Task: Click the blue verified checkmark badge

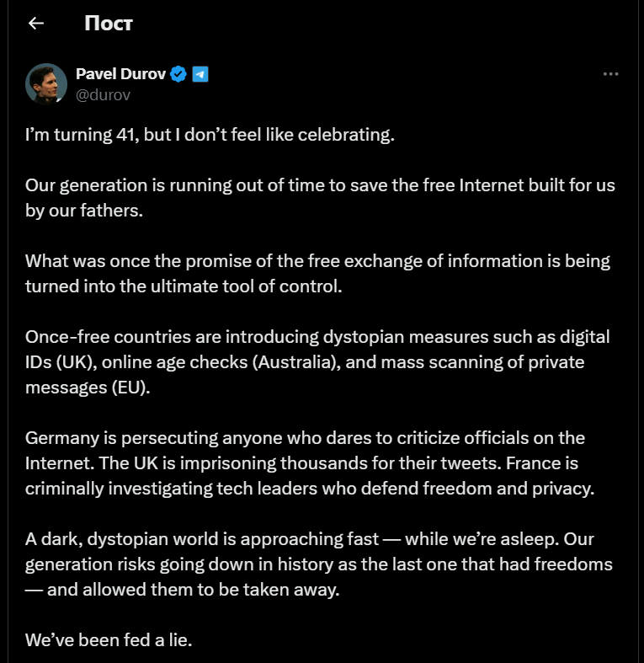Action: coord(178,74)
